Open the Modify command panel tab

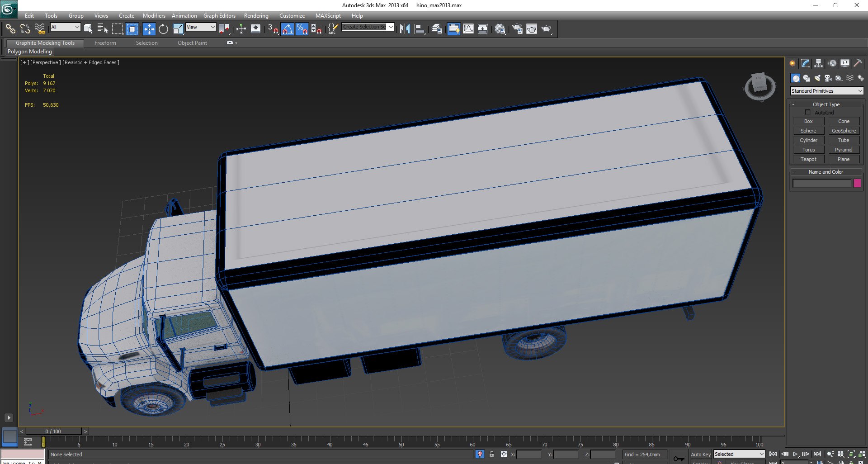point(805,63)
